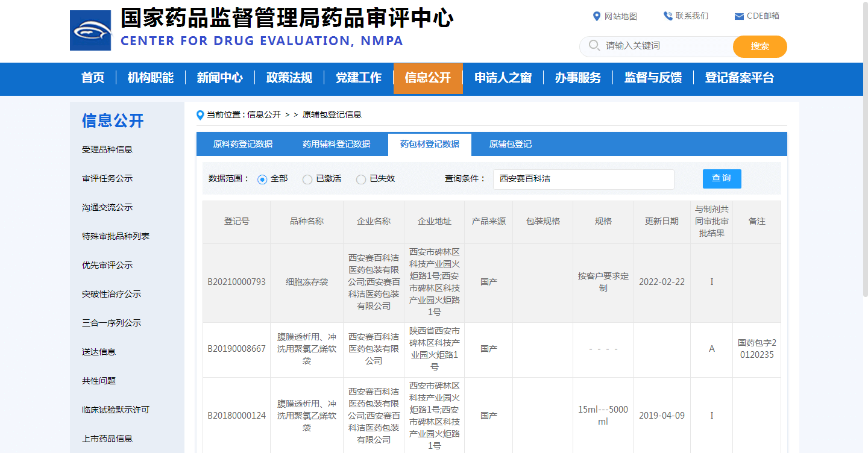Click the CDE logo image
The image size is (868, 453).
pos(90,30)
